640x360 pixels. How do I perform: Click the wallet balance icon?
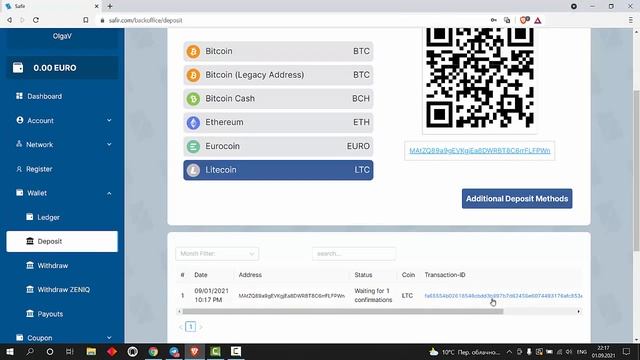18,67
